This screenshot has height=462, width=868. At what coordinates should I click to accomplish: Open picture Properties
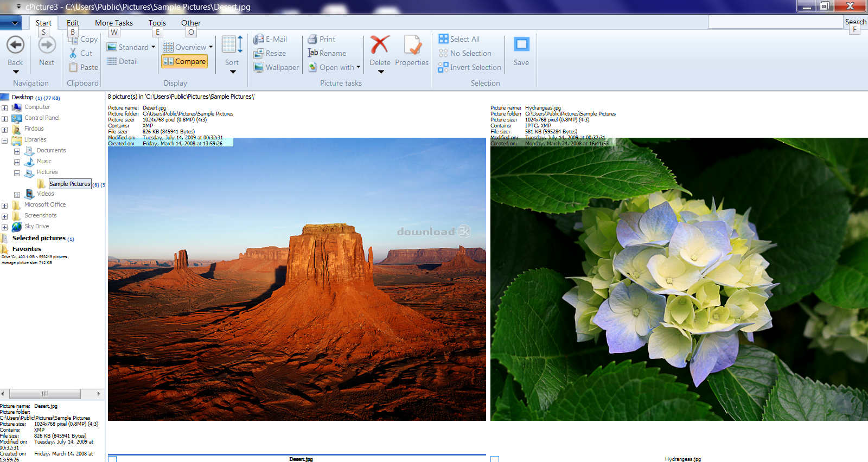412,50
